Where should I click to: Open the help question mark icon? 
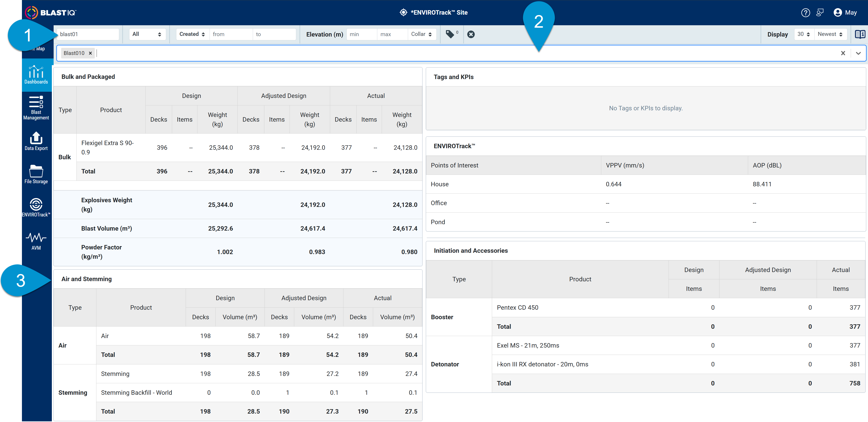point(805,12)
